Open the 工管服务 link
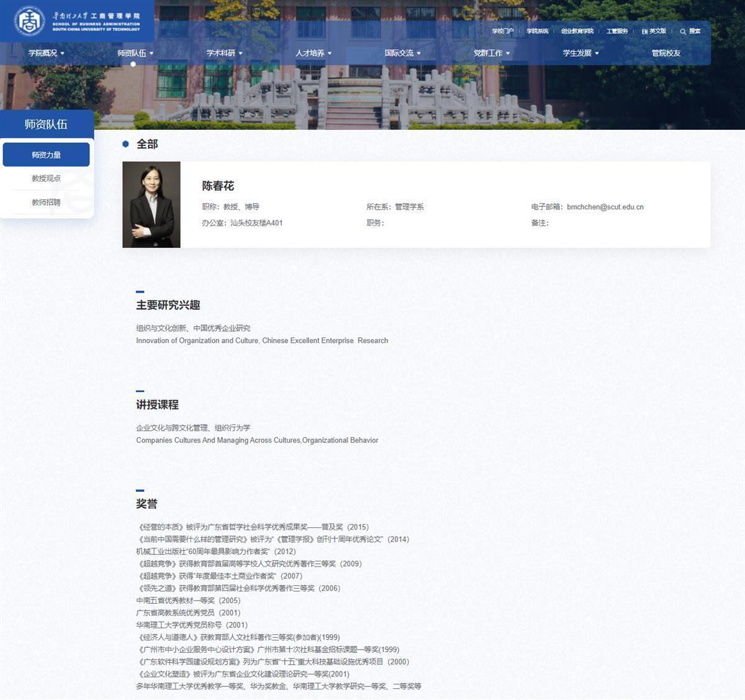The image size is (745, 700). [616, 31]
